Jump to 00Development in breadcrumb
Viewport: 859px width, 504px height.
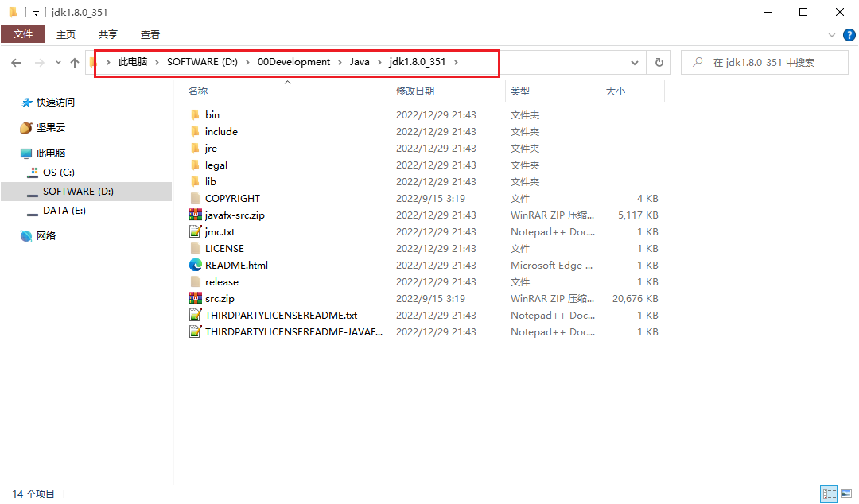coord(293,62)
